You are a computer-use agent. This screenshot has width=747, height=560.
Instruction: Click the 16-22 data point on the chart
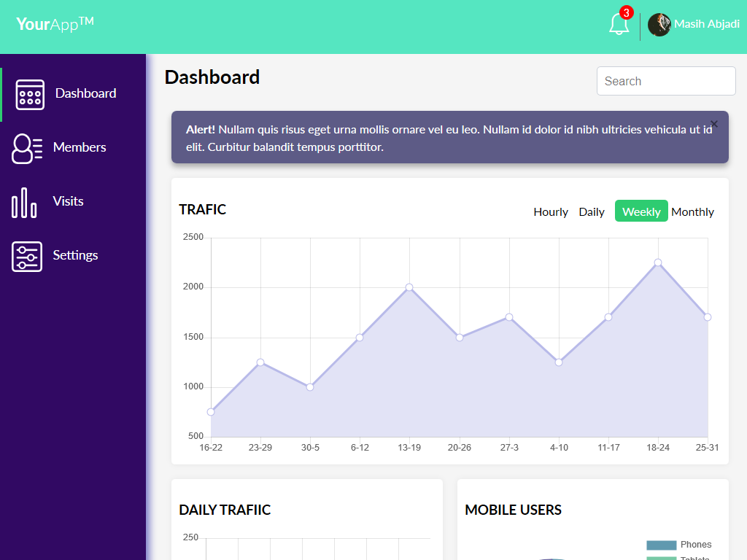click(211, 412)
